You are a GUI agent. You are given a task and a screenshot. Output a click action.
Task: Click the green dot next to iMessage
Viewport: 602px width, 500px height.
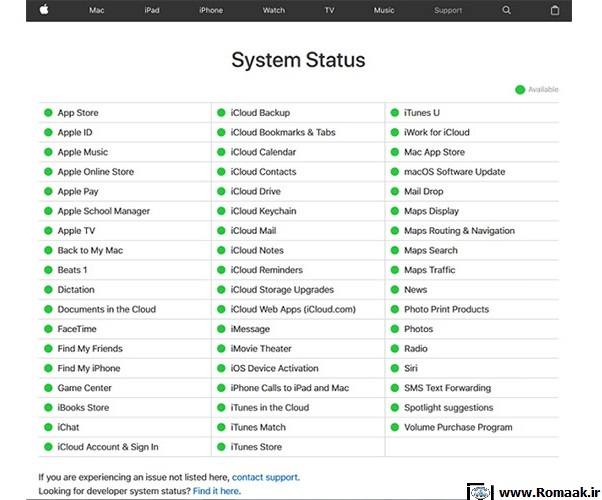click(221, 329)
